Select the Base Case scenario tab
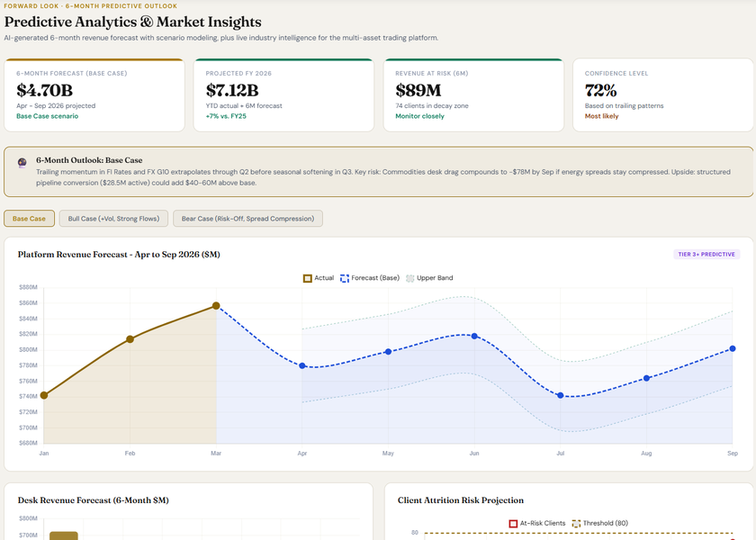The image size is (756, 540). (29, 219)
